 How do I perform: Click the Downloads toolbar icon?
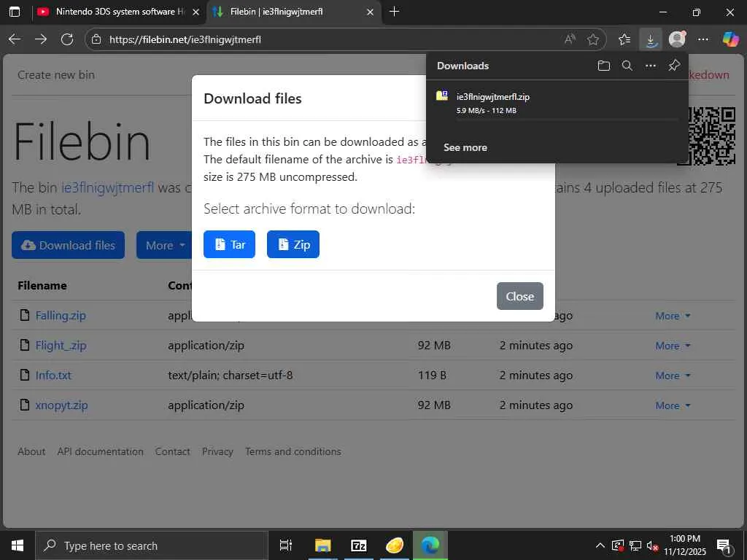(x=650, y=39)
